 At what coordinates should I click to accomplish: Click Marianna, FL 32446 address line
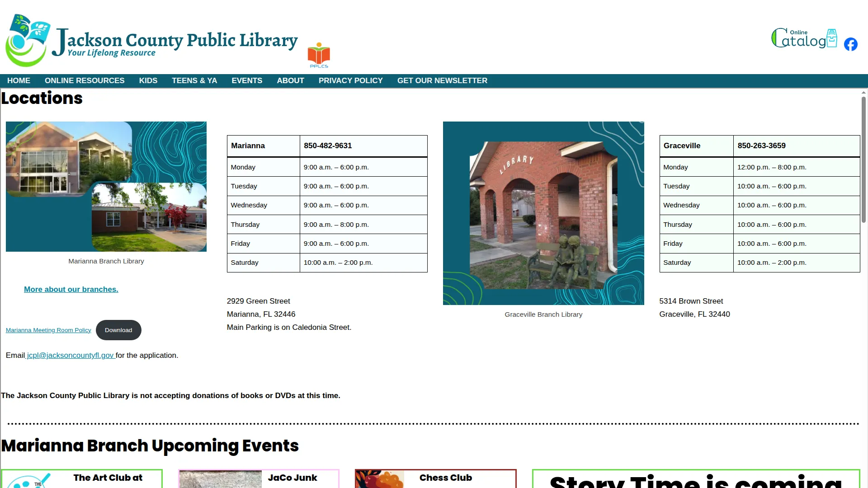click(x=261, y=314)
